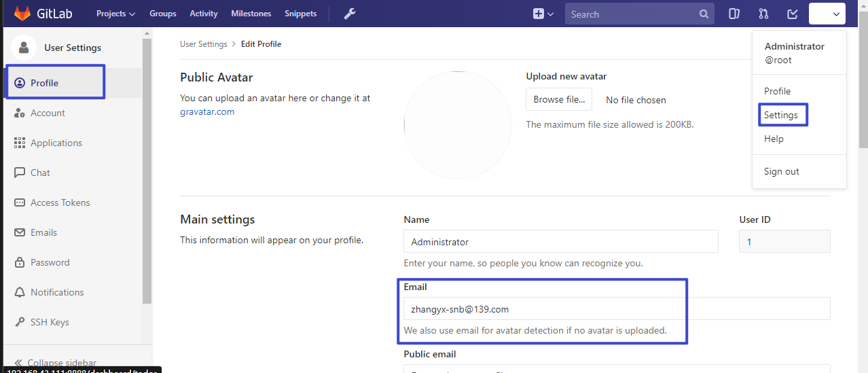Screen dimensions: 868x373
Task: Click the Name text field
Action: point(560,242)
